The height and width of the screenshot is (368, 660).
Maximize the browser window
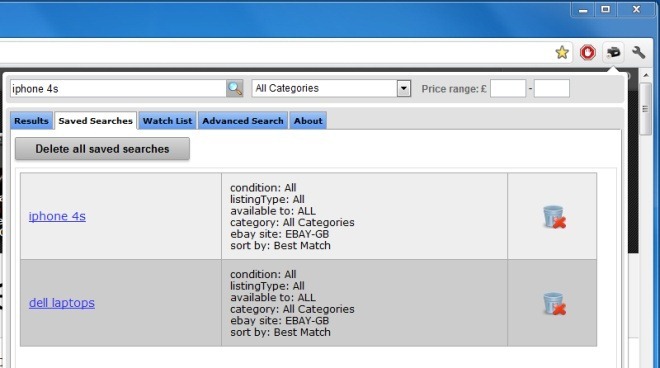[x=605, y=9]
